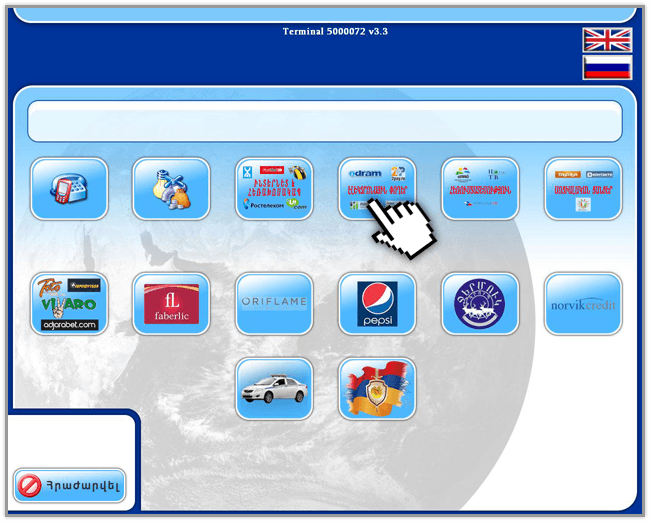Open the utilities payments icon with bulb and faucet

pos(171,189)
